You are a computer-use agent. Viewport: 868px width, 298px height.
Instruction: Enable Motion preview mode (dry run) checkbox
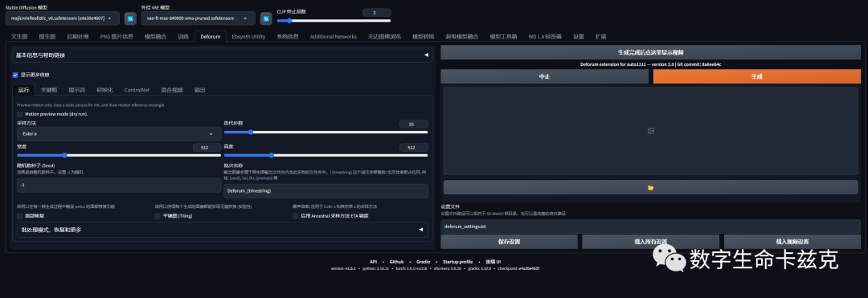pos(20,114)
